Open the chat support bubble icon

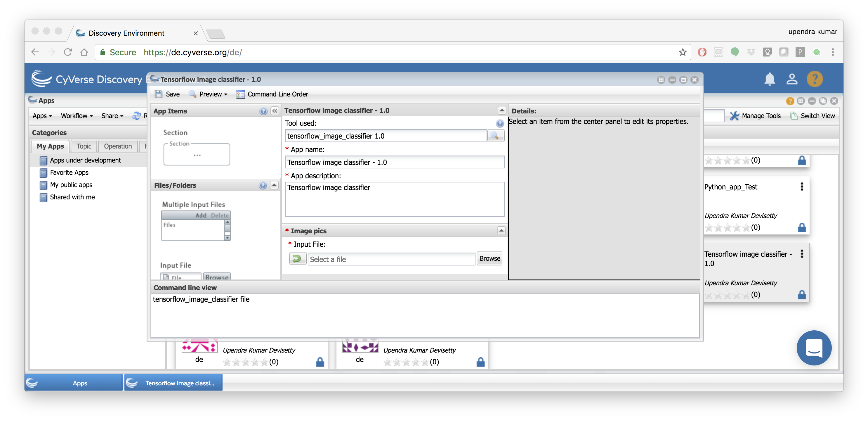813,347
